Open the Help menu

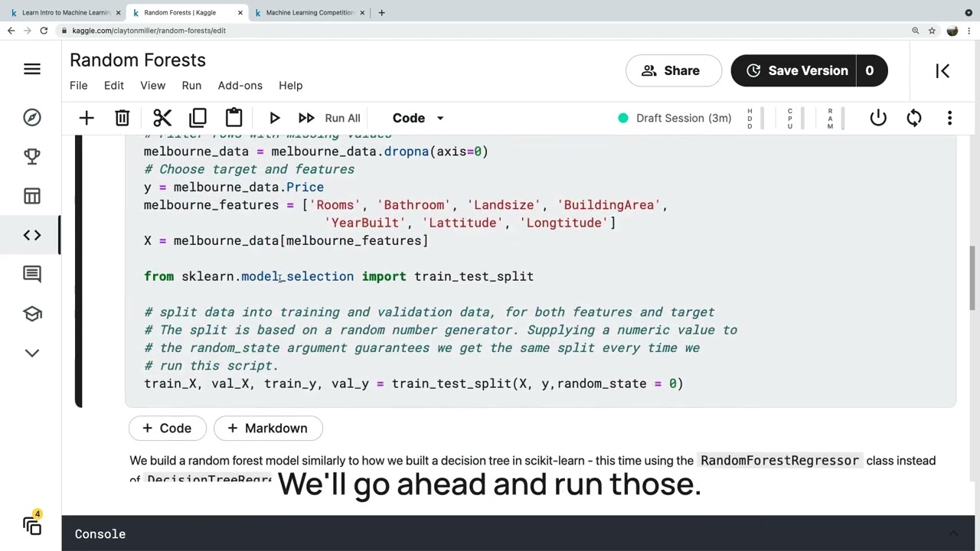(x=291, y=86)
